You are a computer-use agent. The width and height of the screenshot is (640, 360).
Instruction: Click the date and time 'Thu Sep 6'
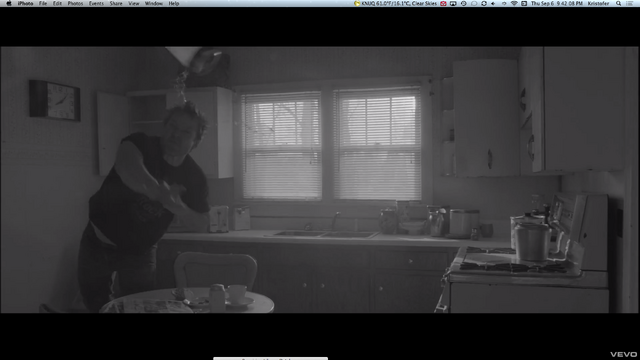(x=557, y=3)
